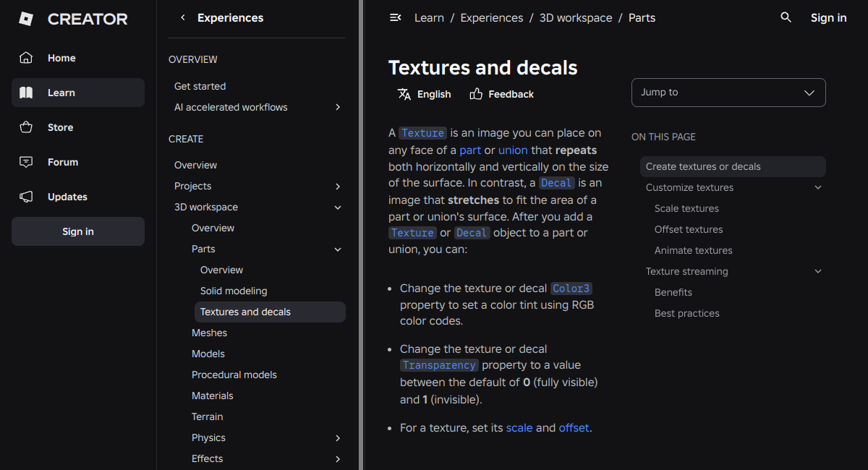
Task: Open Terrain page
Action: click(x=208, y=416)
